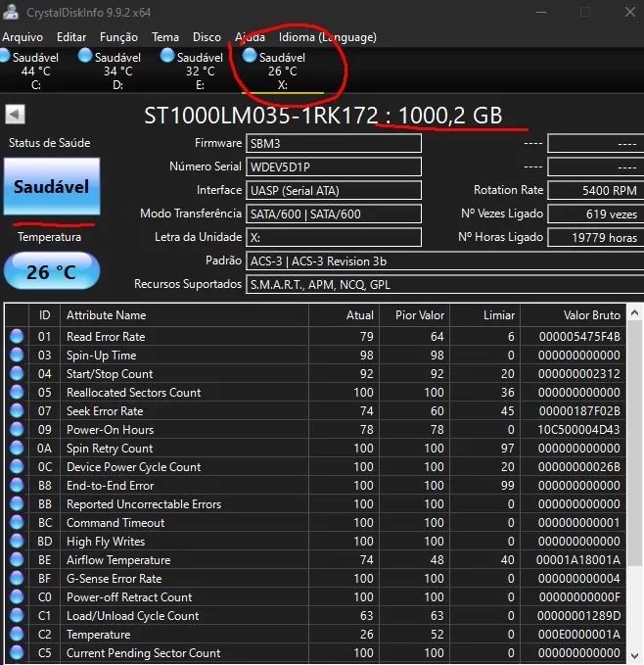Open the Idioma (Language) menu
The height and width of the screenshot is (665, 644).
(328, 37)
